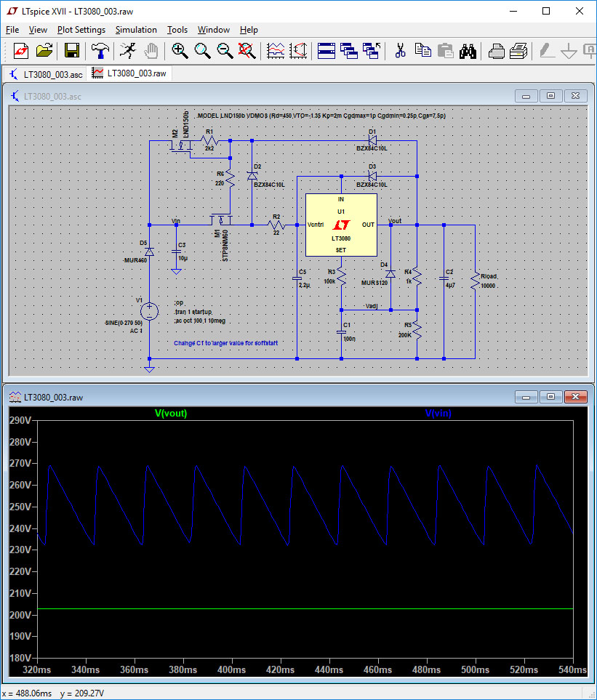Click the LT3080 U1 component body
This screenshot has height=700, width=597.
tap(341, 225)
